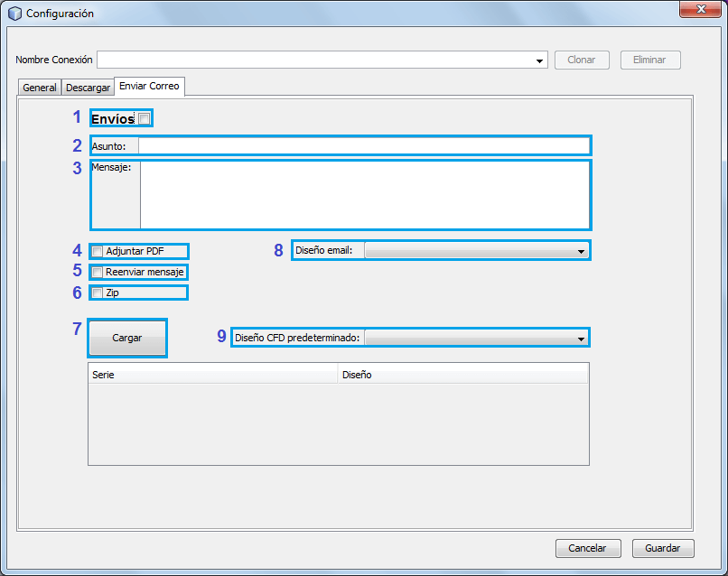This screenshot has width=728, height=576.
Task: Focus the Mensaje text area
Action: point(365,195)
